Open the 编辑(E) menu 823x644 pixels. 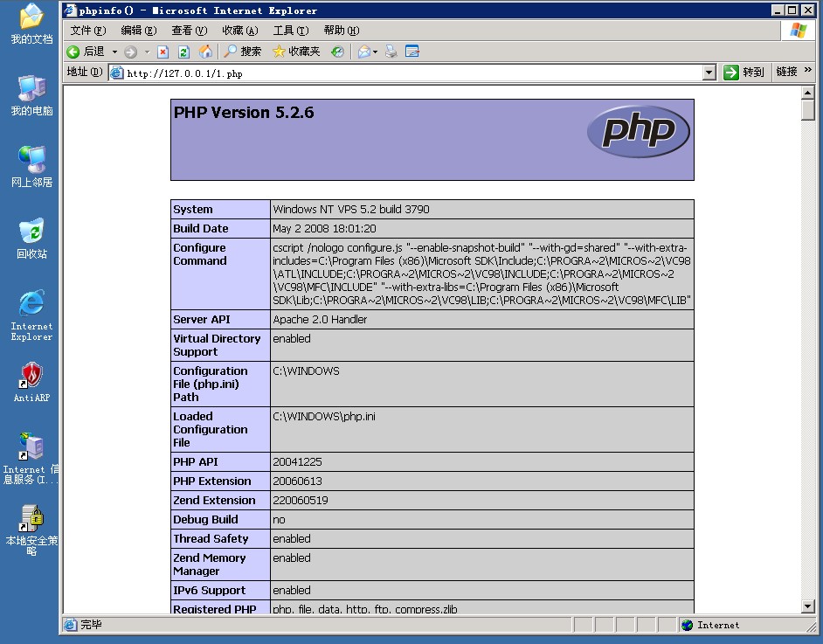click(x=139, y=31)
